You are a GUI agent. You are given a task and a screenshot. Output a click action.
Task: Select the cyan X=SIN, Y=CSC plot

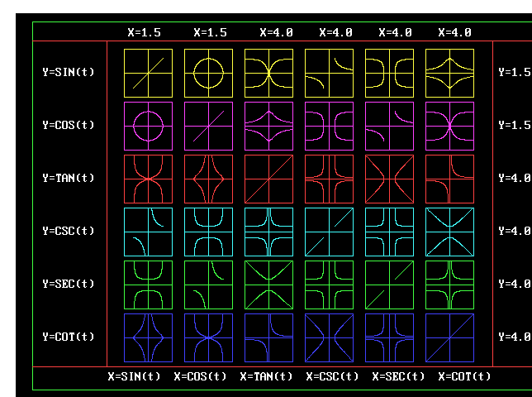[148, 232]
